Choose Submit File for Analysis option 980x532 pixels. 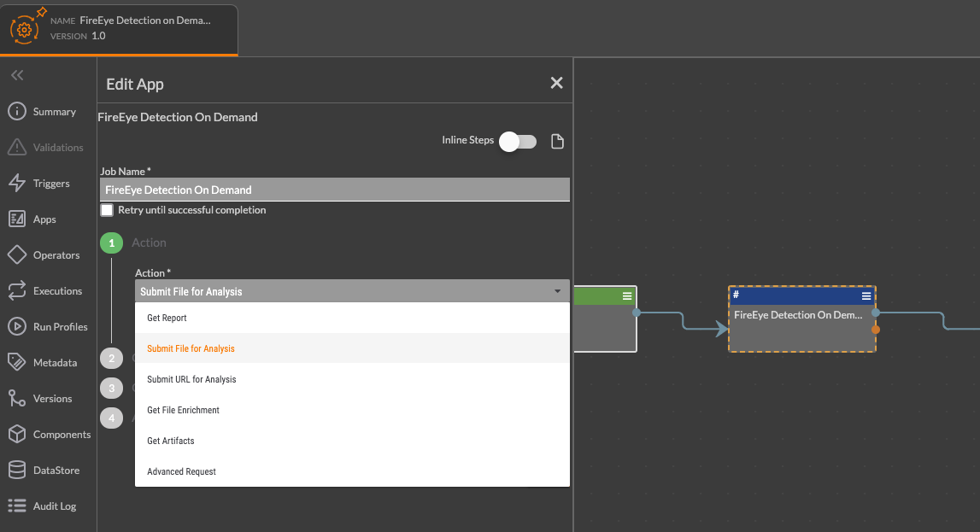click(353, 348)
